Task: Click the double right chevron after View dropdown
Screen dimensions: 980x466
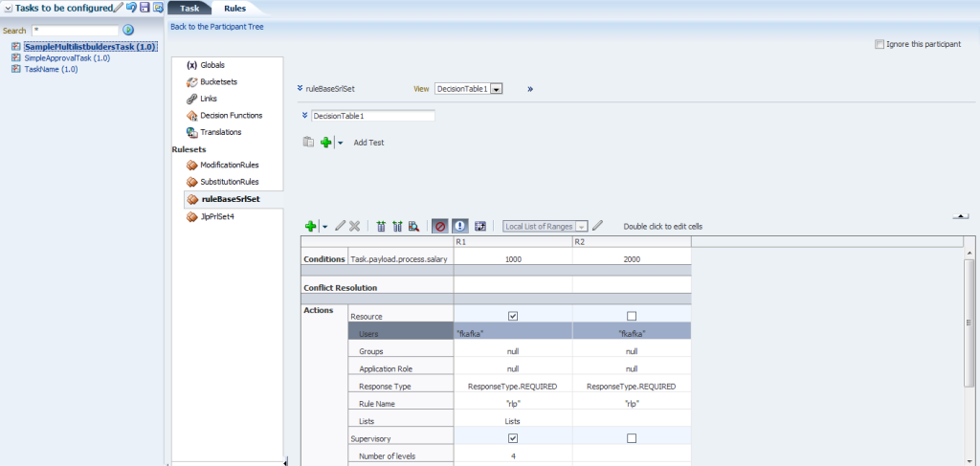Action: [530, 89]
